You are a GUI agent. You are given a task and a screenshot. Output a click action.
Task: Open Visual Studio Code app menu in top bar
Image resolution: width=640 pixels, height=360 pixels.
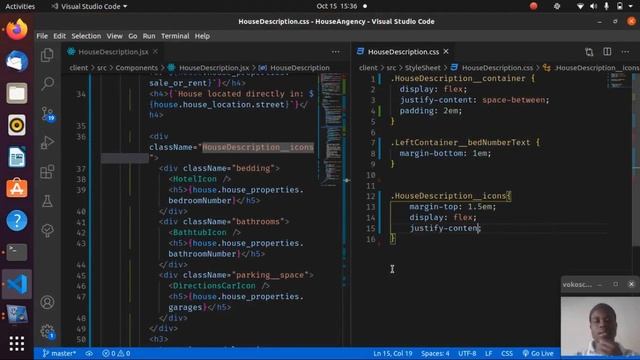pyautogui.click(x=90, y=7)
